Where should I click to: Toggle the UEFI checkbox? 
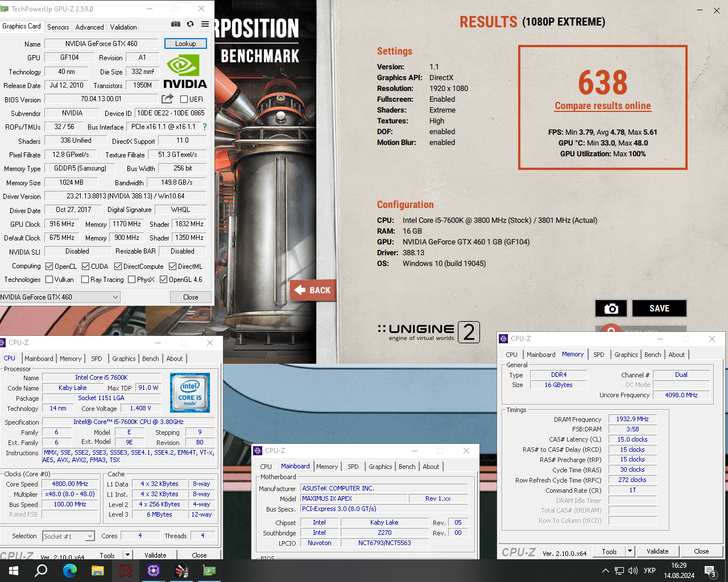tap(184, 99)
